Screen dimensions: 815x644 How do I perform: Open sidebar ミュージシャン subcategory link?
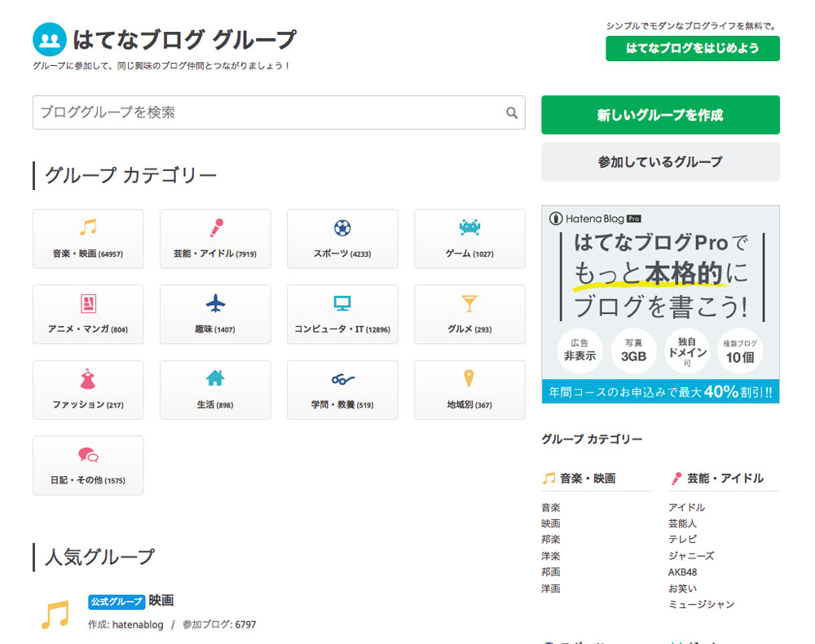tap(701, 604)
